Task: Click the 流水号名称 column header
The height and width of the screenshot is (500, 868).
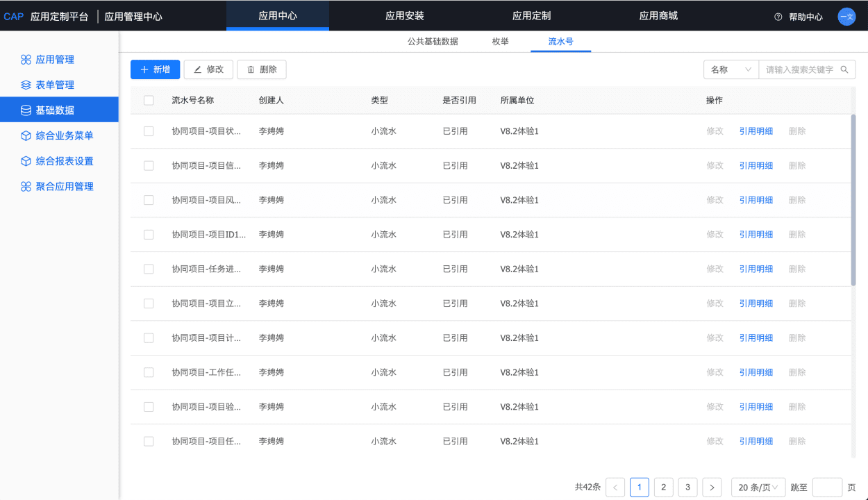Action: click(193, 100)
